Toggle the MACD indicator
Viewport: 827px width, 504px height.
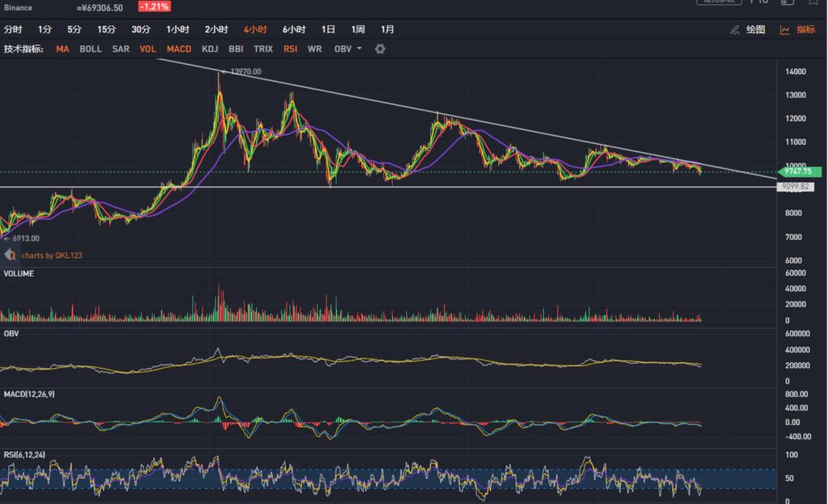pos(179,49)
